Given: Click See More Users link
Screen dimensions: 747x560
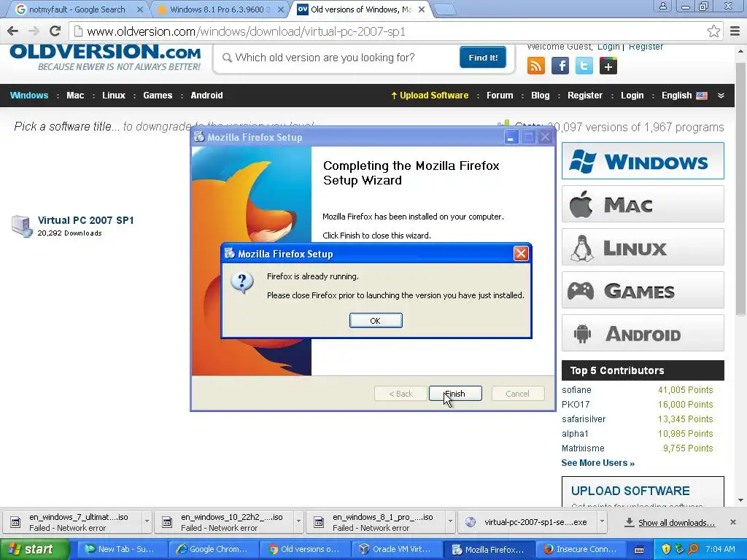Looking at the screenshot, I should [598, 463].
